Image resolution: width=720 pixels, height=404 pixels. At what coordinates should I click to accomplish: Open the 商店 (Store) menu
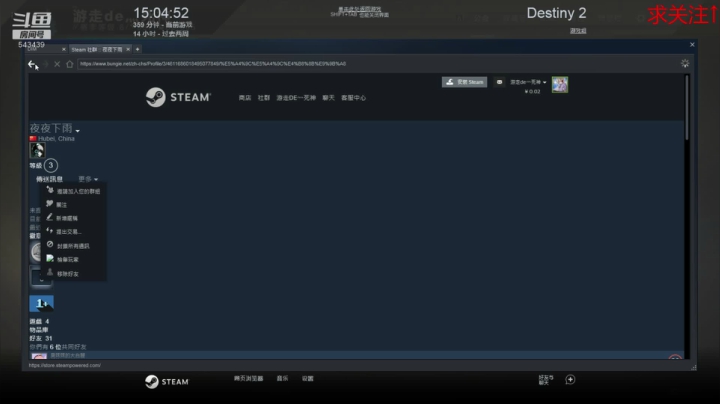[245, 98]
